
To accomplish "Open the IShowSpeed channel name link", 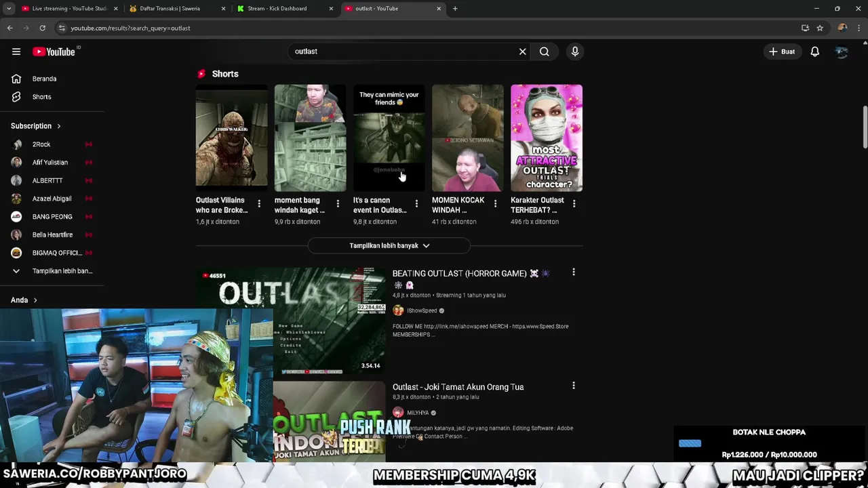I will tap(422, 310).
